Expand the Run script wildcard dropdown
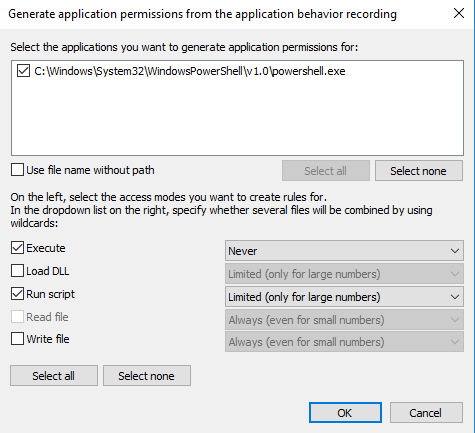This screenshot has height=433, width=475. tap(344, 297)
